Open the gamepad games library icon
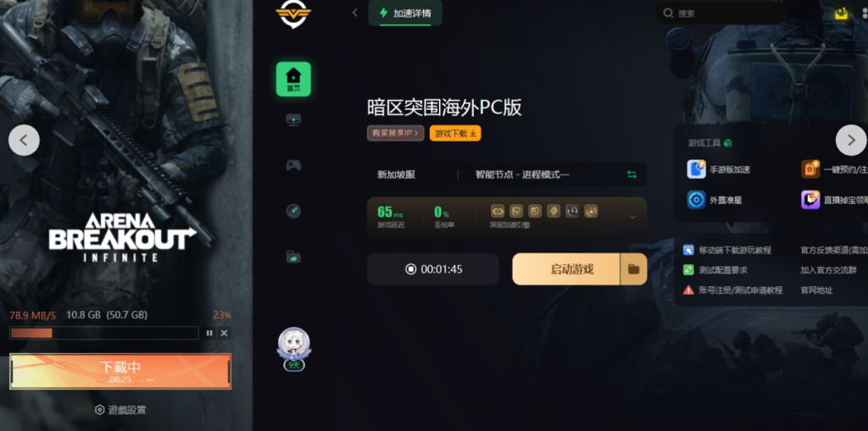The height and width of the screenshot is (431, 868). (293, 165)
